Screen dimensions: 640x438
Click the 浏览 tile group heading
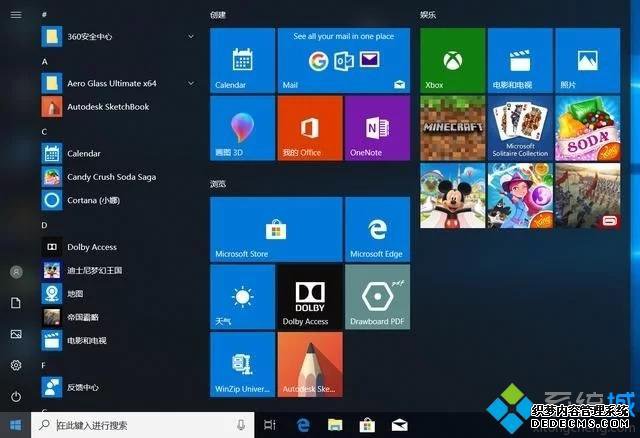point(218,184)
